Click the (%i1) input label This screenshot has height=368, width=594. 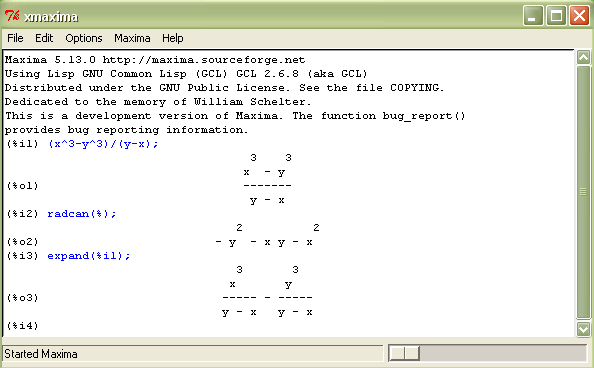23,144
